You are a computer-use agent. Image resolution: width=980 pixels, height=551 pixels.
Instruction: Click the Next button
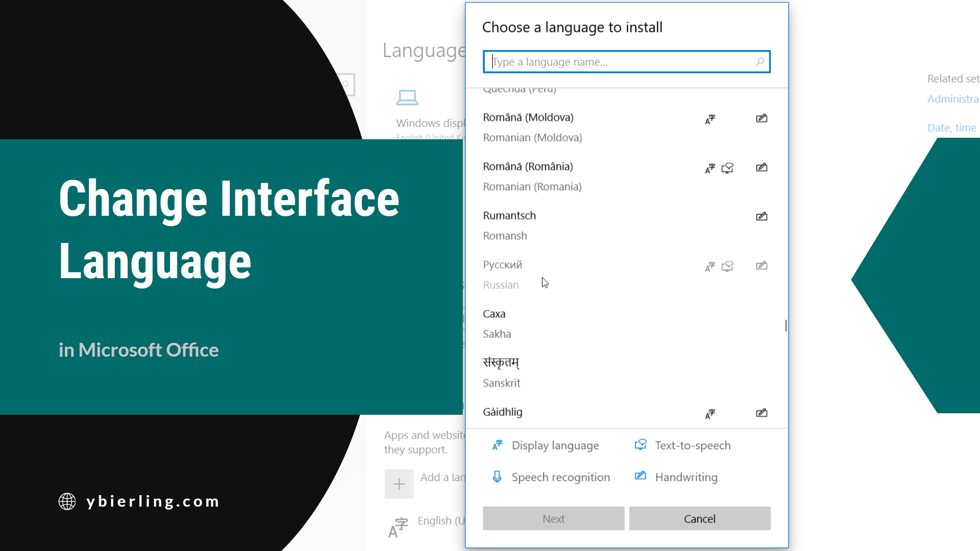(x=553, y=518)
